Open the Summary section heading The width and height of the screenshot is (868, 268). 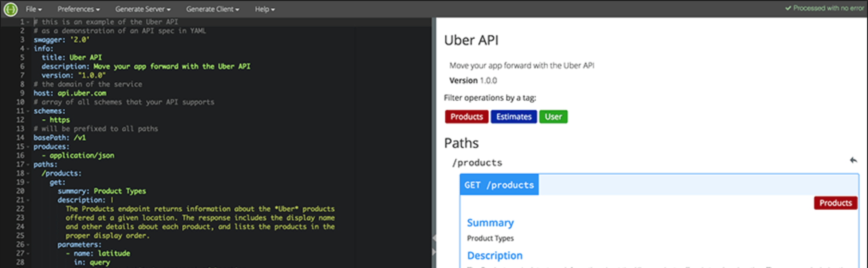pos(490,223)
